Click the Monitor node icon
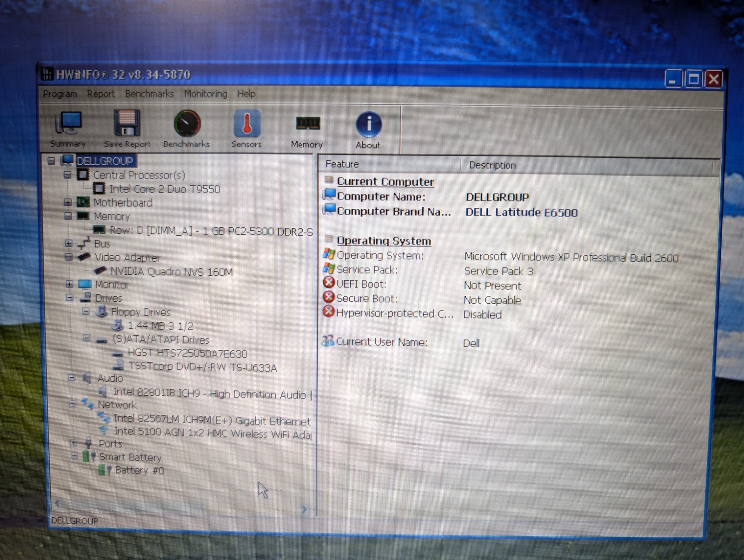The width and height of the screenshot is (744, 560). [x=85, y=284]
